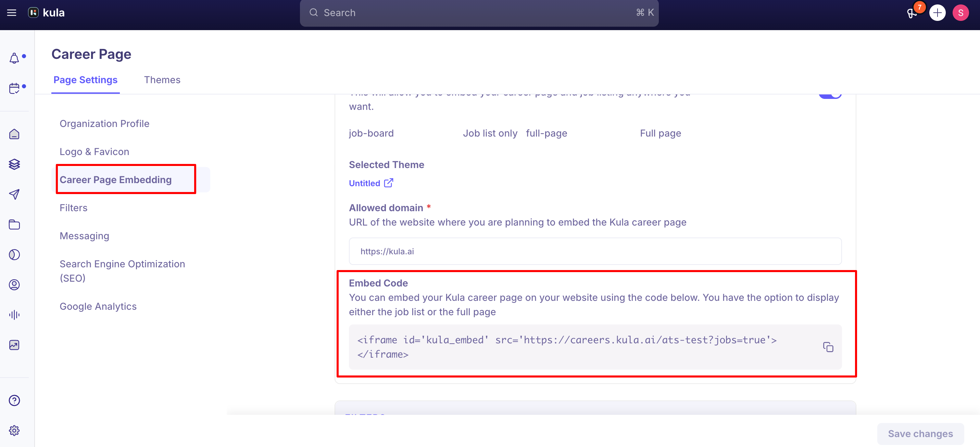
Task: Click the plus create button
Action: tap(938, 13)
